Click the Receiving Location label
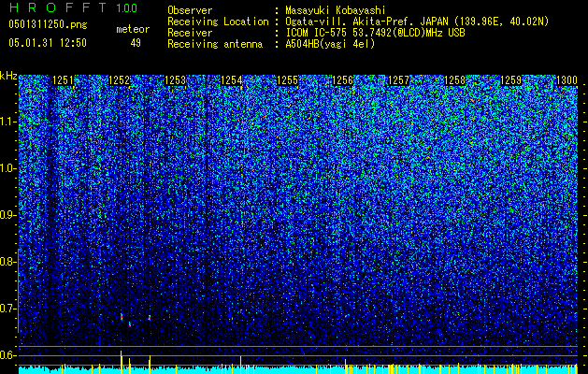 tap(218, 22)
